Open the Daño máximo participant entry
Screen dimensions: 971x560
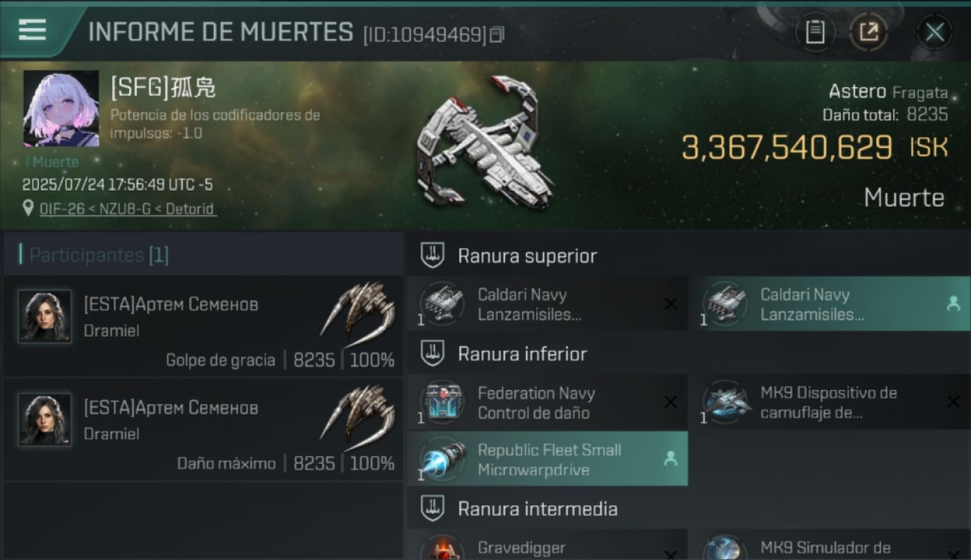(x=203, y=429)
